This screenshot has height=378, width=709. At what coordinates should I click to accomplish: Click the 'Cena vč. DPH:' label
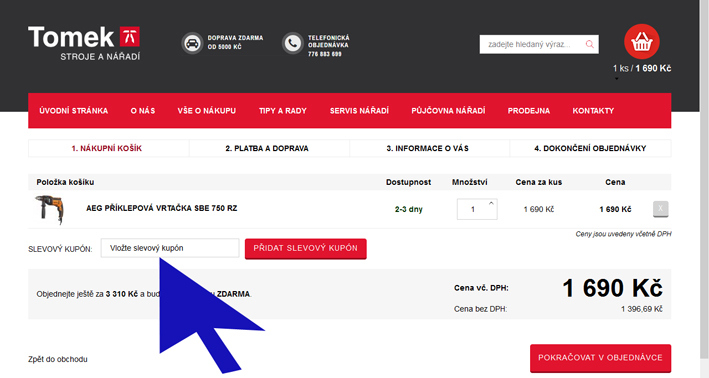481,288
